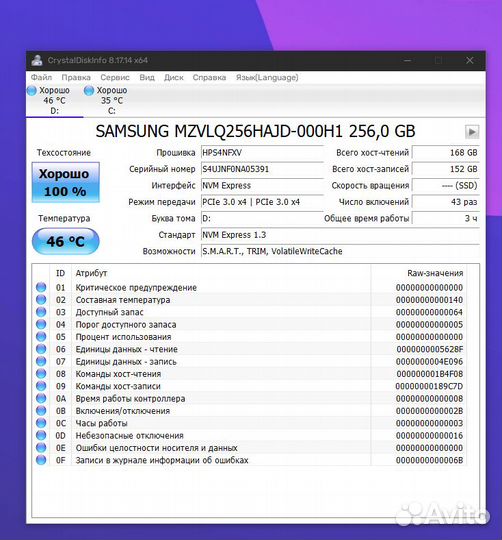Click the blue status circle for disk D:

[x=32, y=91]
